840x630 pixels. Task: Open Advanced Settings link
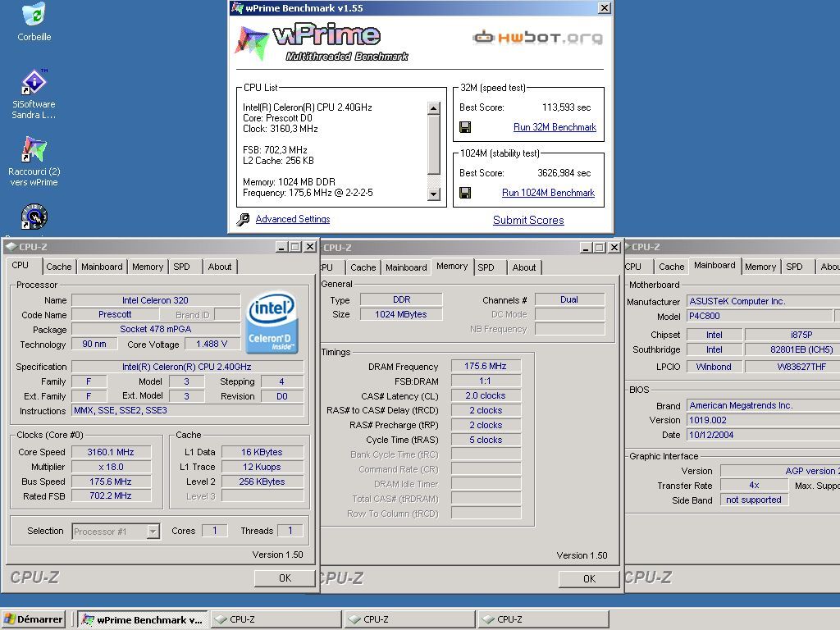pos(293,218)
